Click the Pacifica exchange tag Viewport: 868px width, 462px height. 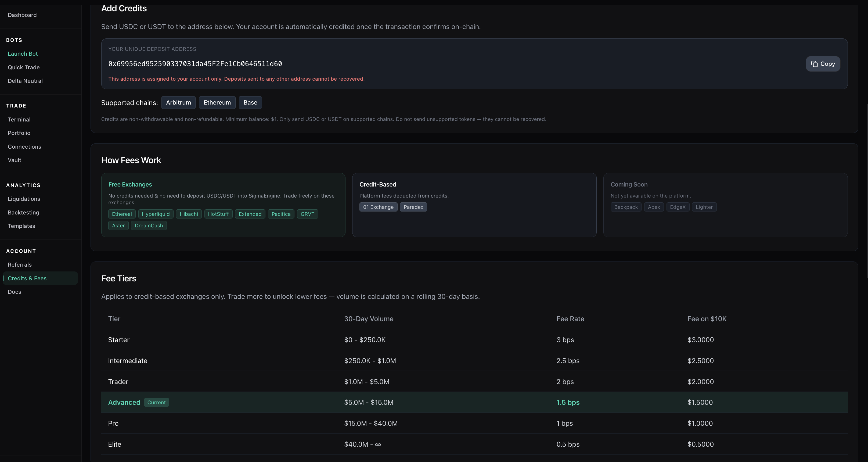tap(281, 214)
